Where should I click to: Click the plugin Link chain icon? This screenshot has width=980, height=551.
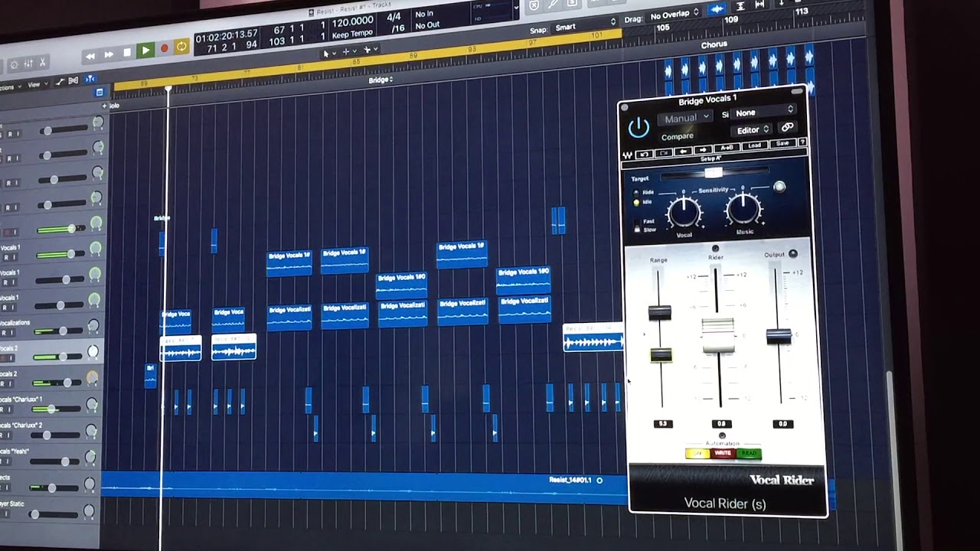pos(787,127)
